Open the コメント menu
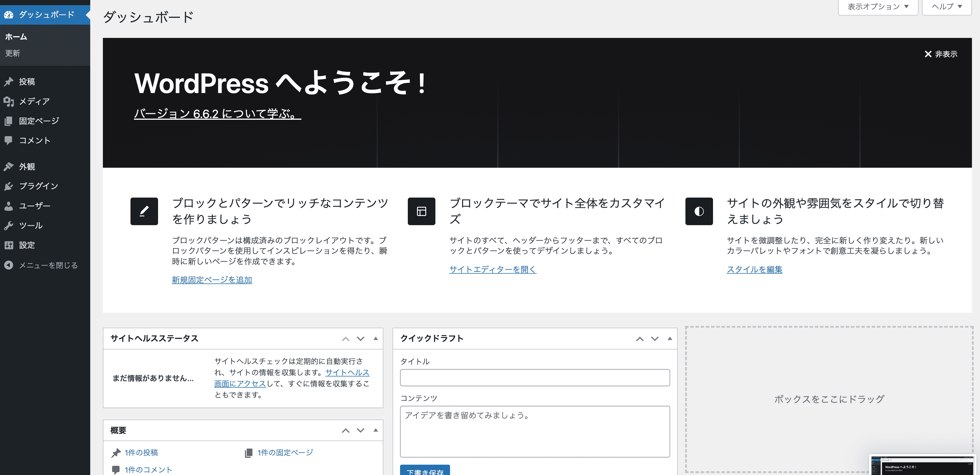980x475 pixels. 45,140
